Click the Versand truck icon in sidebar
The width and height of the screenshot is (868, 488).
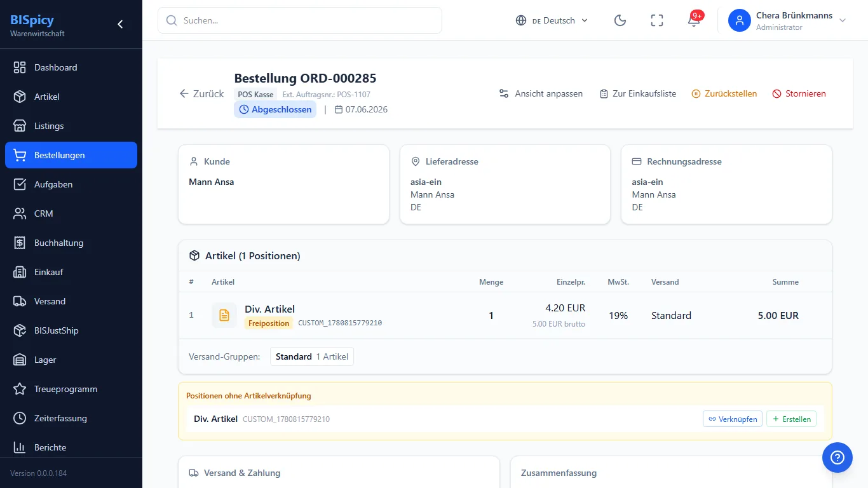(20, 301)
